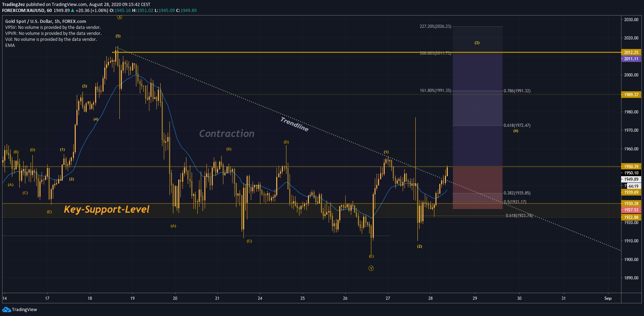Select the 2012.25 price tag on the axis
Image resolution: width=644 pixels, height=316 pixels.
click(x=631, y=52)
